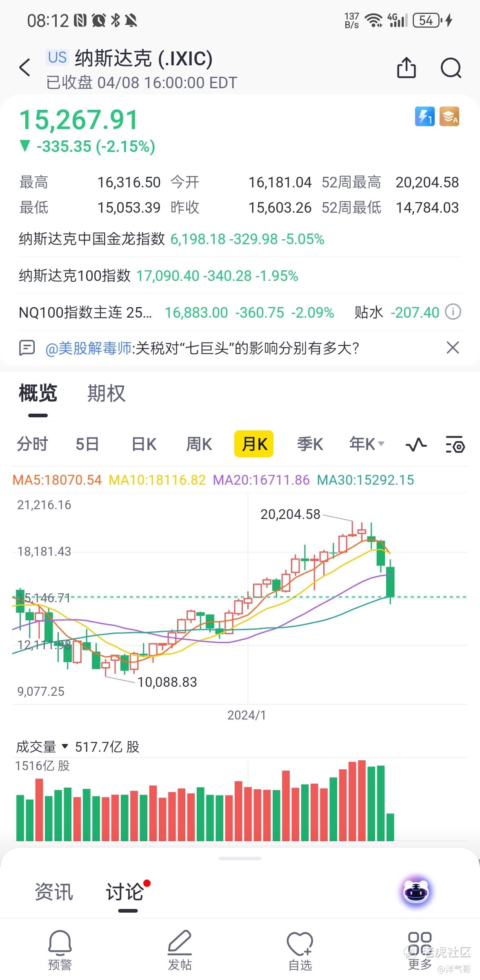Pull up the bottom sheet handle

(240, 859)
